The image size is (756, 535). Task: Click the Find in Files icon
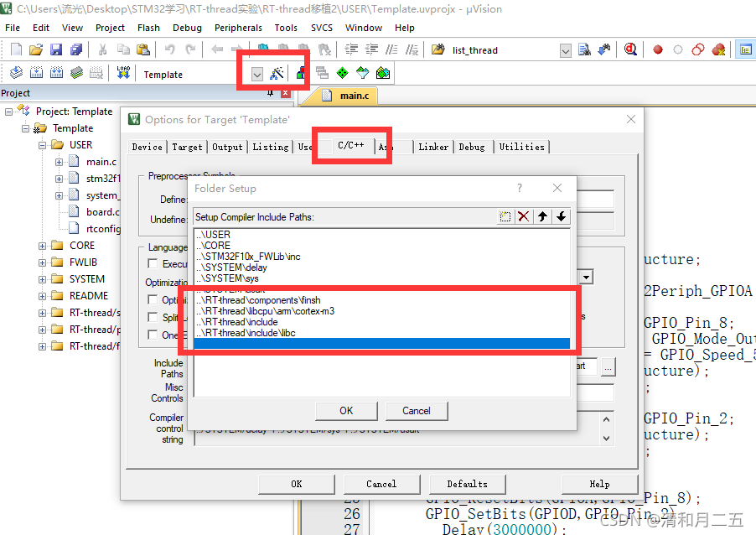584,49
